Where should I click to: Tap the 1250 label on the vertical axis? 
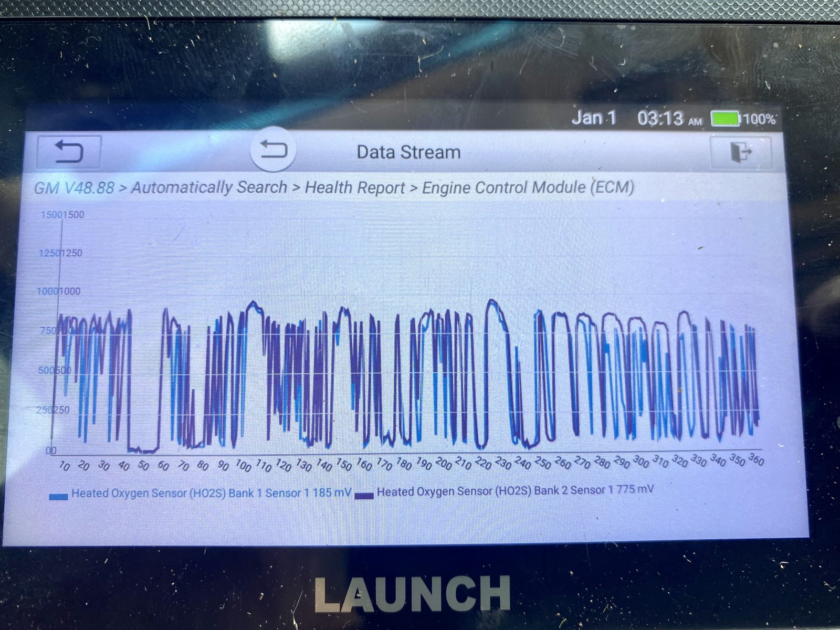click(x=60, y=253)
